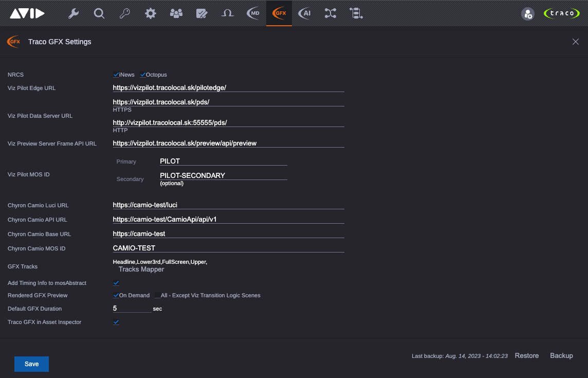Image resolution: width=588 pixels, height=378 pixels.
Task: Uncheck the iNews NRCS checkbox
Action: coord(116,74)
